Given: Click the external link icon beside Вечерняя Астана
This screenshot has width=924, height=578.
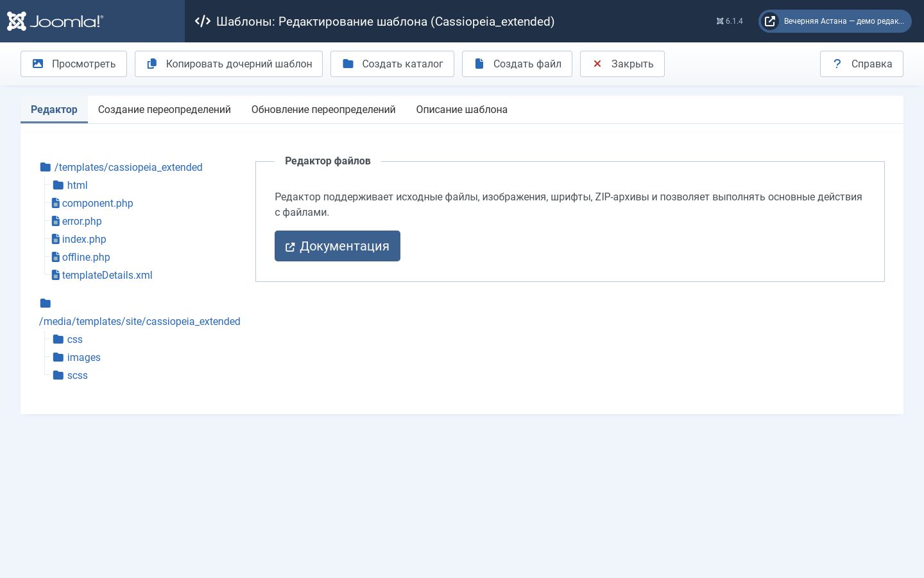Looking at the screenshot, I should pos(770,21).
